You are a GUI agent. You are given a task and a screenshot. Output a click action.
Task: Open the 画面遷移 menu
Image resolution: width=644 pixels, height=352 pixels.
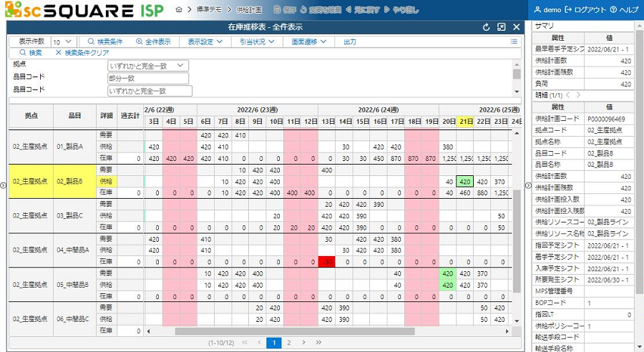tap(309, 42)
